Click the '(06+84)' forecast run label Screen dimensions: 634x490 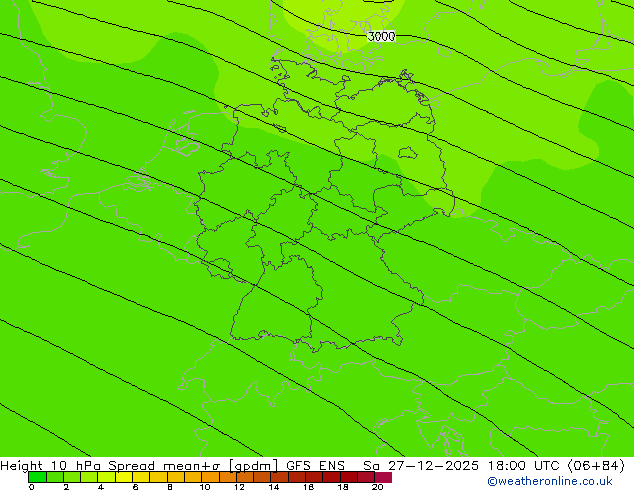596,466
